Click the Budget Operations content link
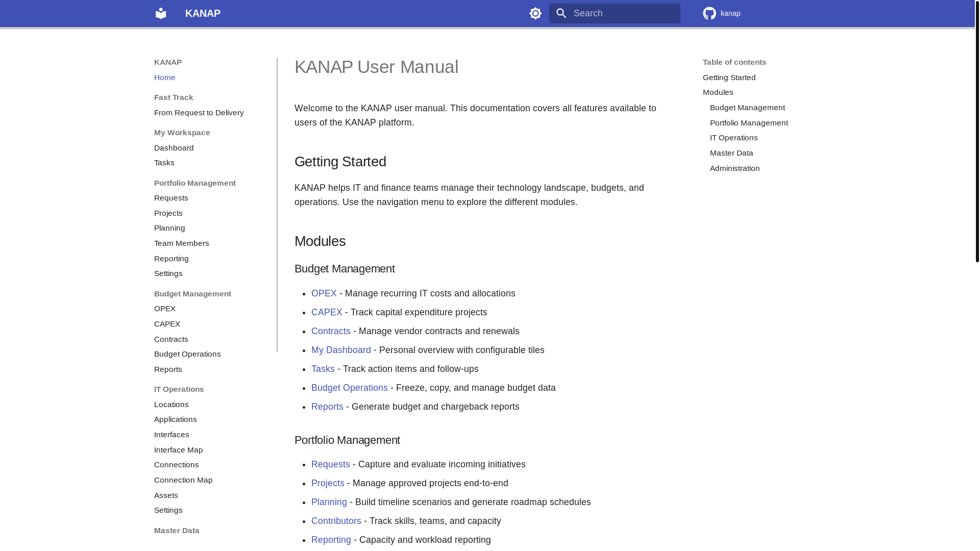Viewport: 980px width, 551px height. tap(350, 388)
